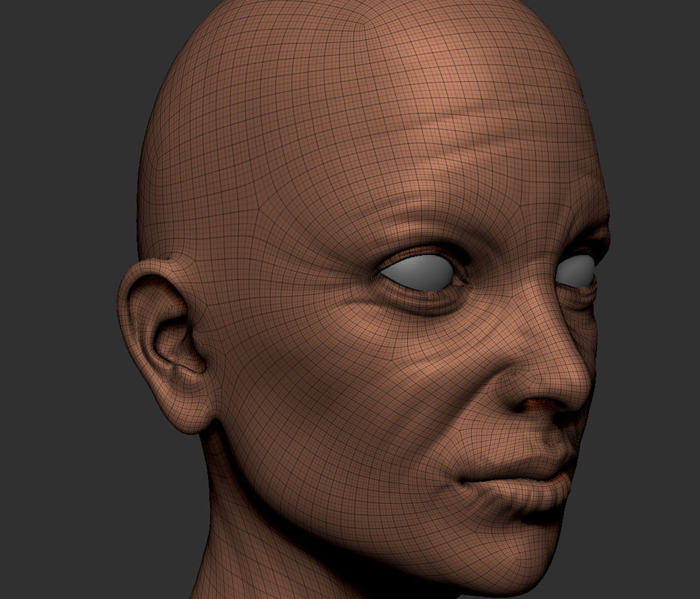Select the partially hidden gray eyeball
Screen dimensions: 700x599
point(576,271)
